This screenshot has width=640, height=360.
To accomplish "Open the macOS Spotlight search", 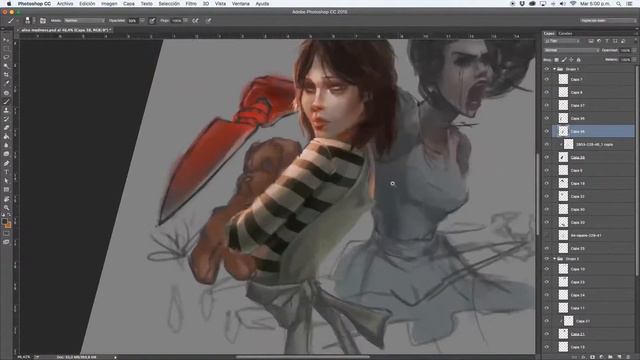I will (619, 4).
